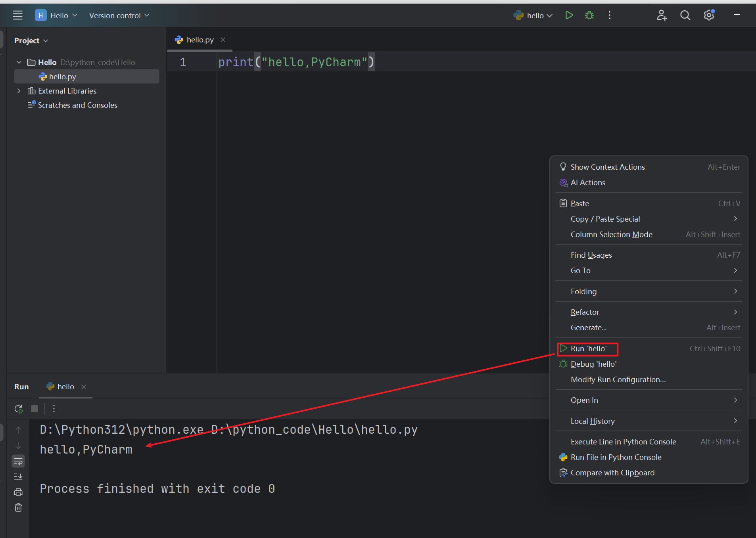Click the Up the stack trace arrow
The width and height of the screenshot is (756, 538).
coord(18,430)
